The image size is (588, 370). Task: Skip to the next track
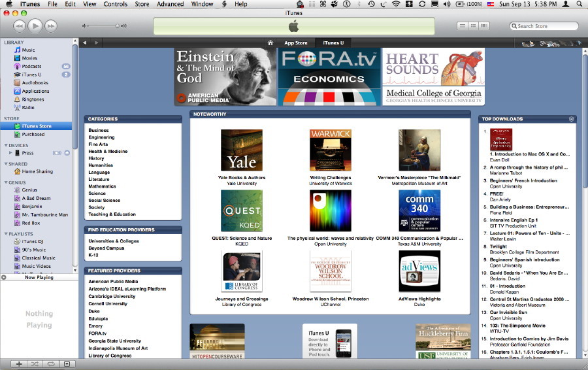[51, 26]
